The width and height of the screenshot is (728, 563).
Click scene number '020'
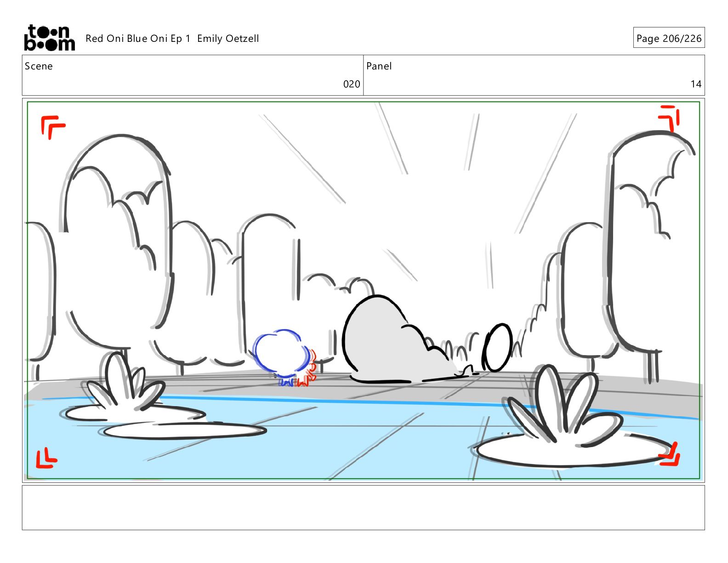(x=352, y=84)
